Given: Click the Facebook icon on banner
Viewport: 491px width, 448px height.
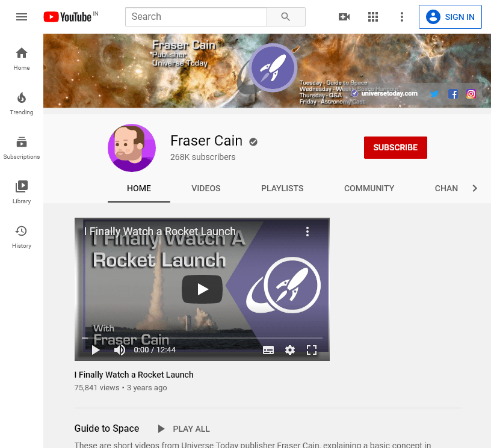Looking at the screenshot, I should 453,94.
